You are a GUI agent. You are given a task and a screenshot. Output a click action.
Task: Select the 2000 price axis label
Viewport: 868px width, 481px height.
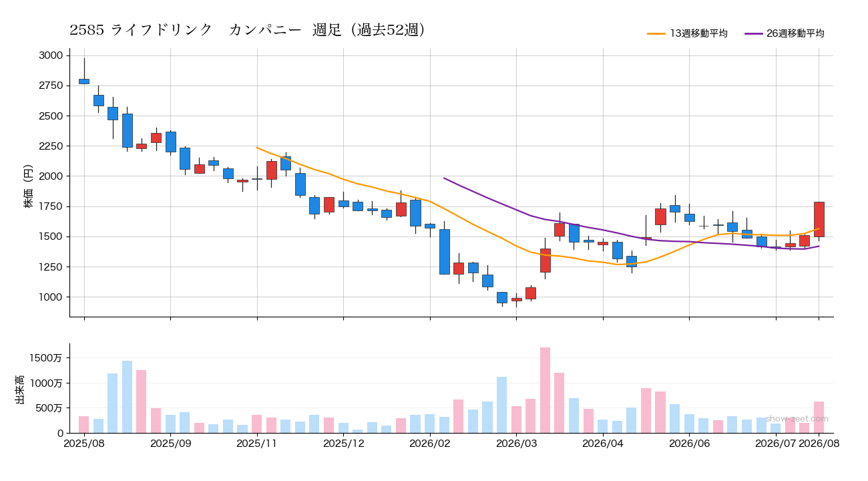51,176
